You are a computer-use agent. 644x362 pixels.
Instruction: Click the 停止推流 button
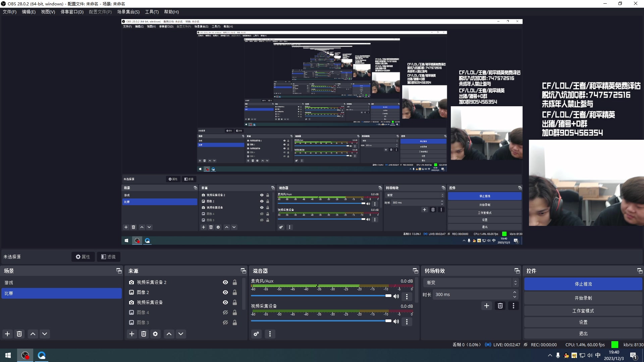pyautogui.click(x=583, y=284)
